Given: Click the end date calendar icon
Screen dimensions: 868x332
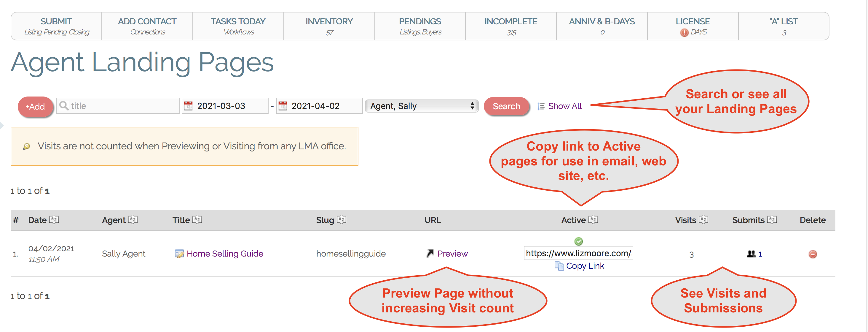Looking at the screenshot, I should tap(283, 106).
